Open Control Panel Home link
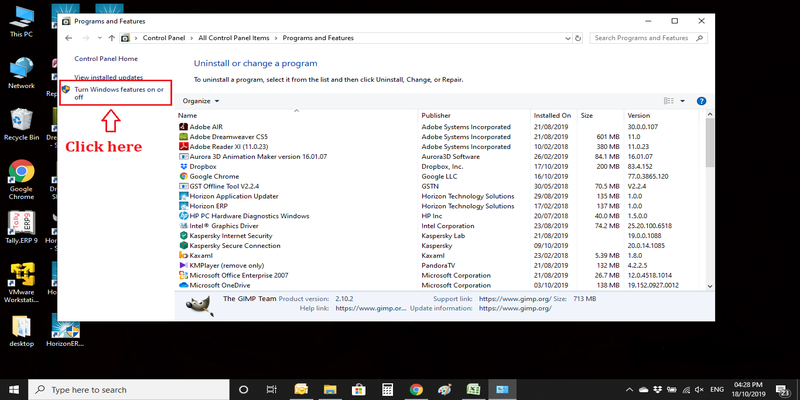Screen dimensions: 800x400 pos(106,59)
